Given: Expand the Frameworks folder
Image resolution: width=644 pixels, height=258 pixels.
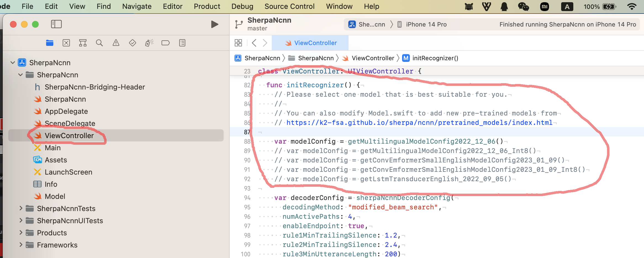Looking at the screenshot, I should click(x=21, y=245).
